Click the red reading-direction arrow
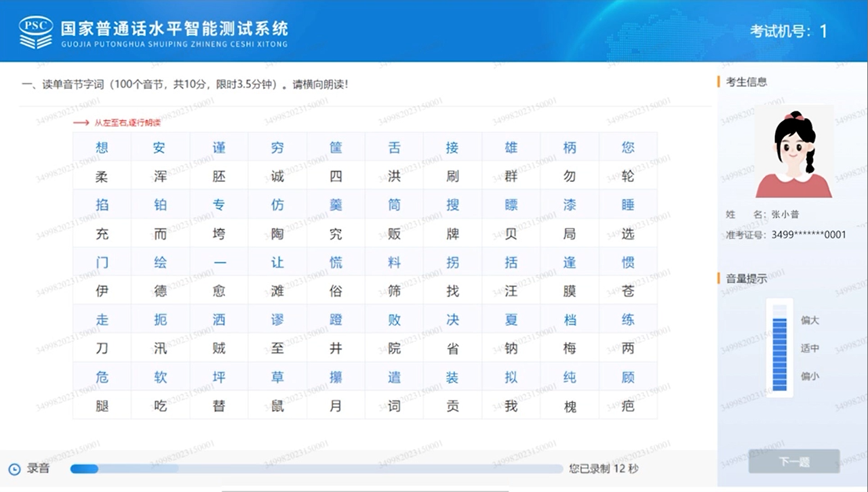 [81, 123]
